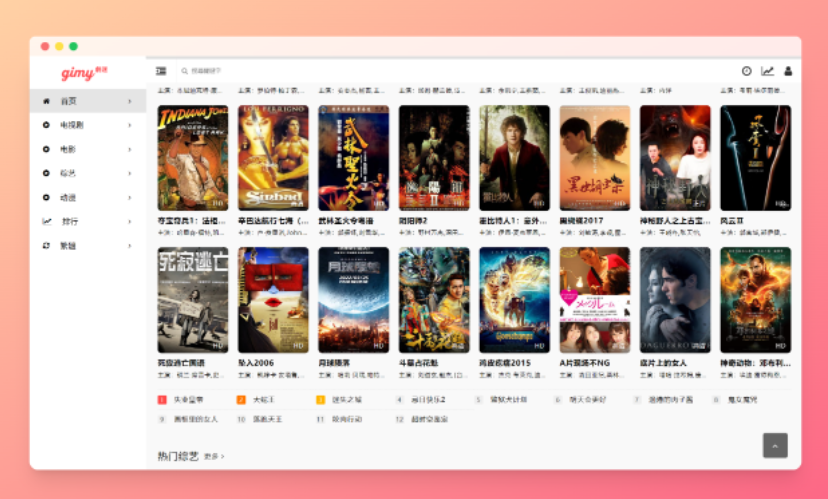Expand the 电视剧 sidebar chevron
This screenshot has width=828, height=499.
(x=129, y=125)
